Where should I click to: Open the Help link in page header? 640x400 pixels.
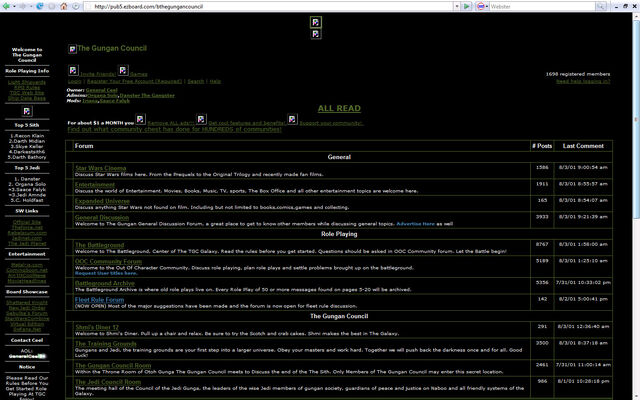click(x=215, y=81)
